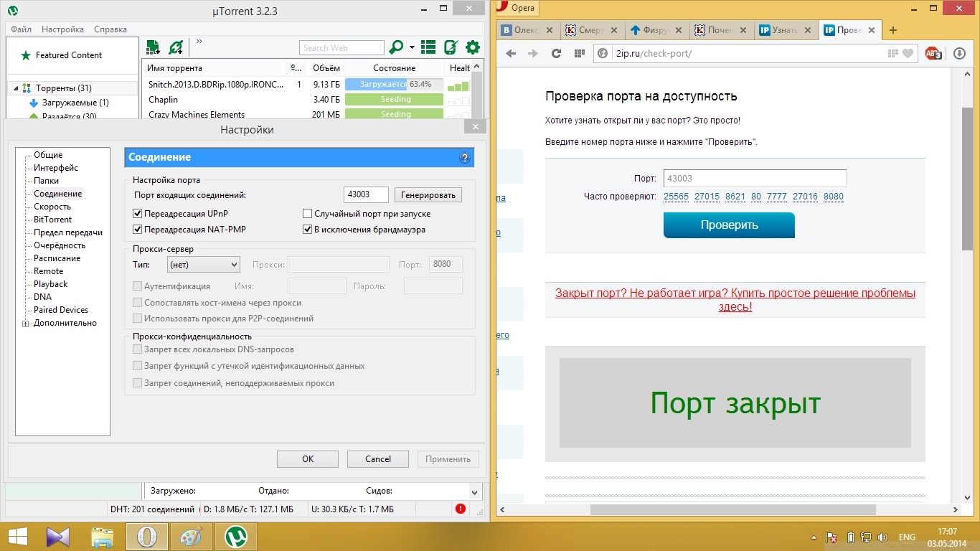Image resolution: width=980 pixels, height=551 pixels.
Task: Collapse the Торренты (31) tree node
Action: [x=15, y=88]
